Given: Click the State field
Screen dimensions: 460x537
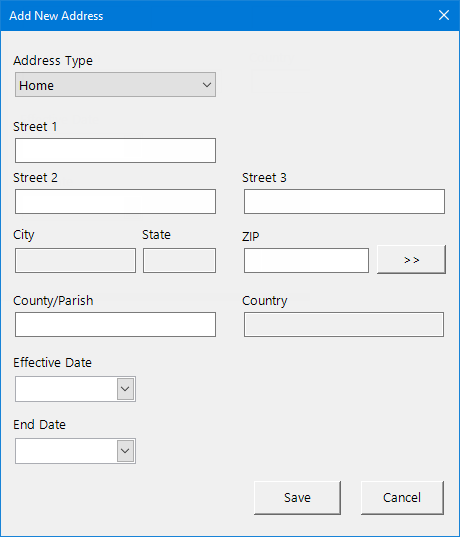Looking at the screenshot, I should (x=179, y=261).
